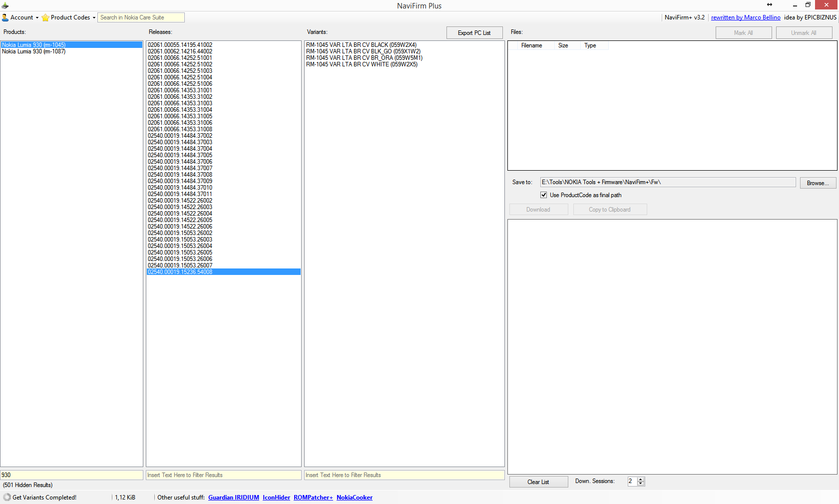Select release 02540.00019.14484.37011
Screen dimensions: 839x504
(223, 194)
